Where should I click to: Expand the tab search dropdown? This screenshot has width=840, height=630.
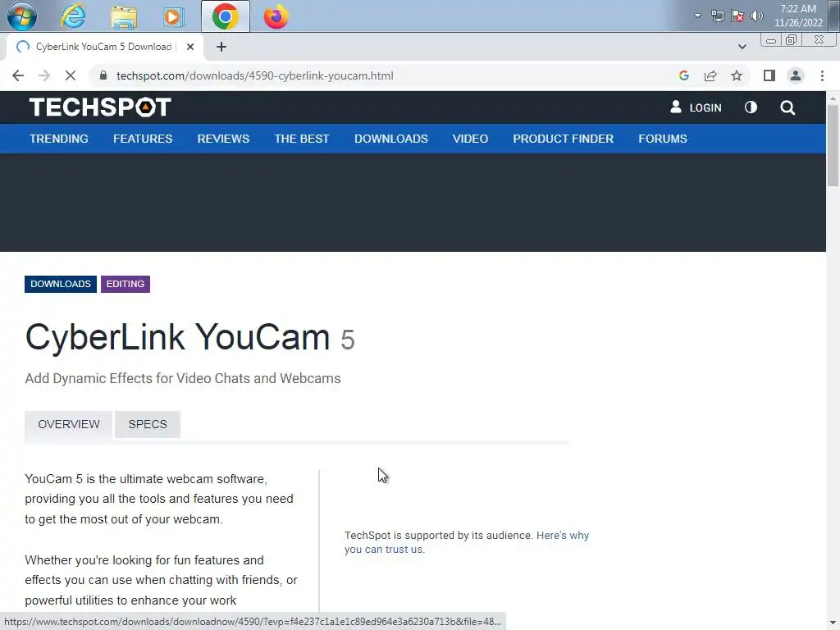tap(742, 47)
